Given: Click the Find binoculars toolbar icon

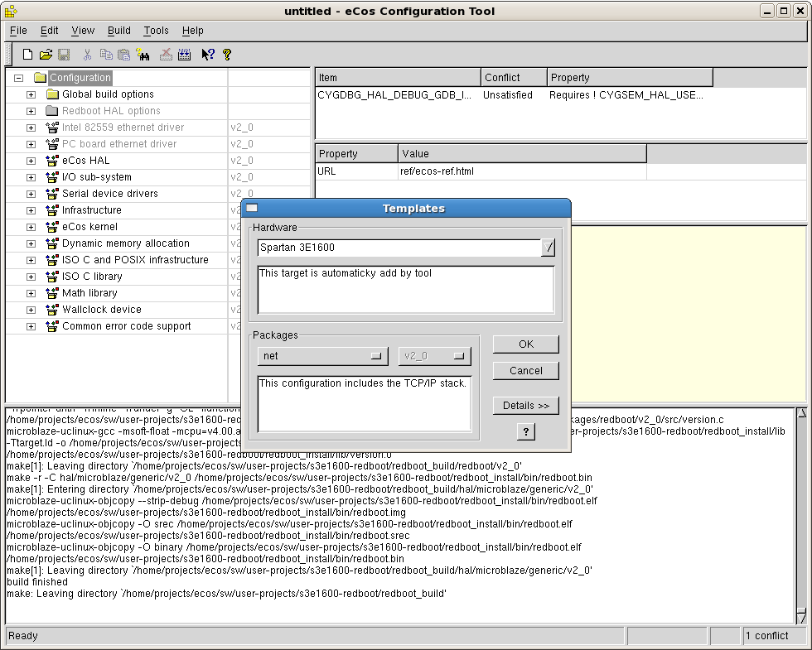Looking at the screenshot, I should (143, 55).
